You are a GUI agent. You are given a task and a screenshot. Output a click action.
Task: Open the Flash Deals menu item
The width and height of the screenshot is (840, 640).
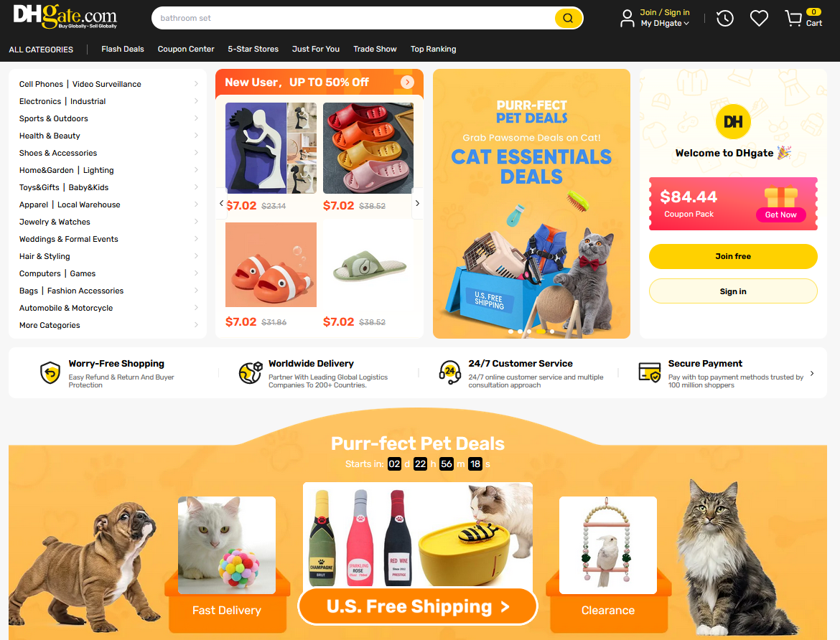tap(123, 49)
